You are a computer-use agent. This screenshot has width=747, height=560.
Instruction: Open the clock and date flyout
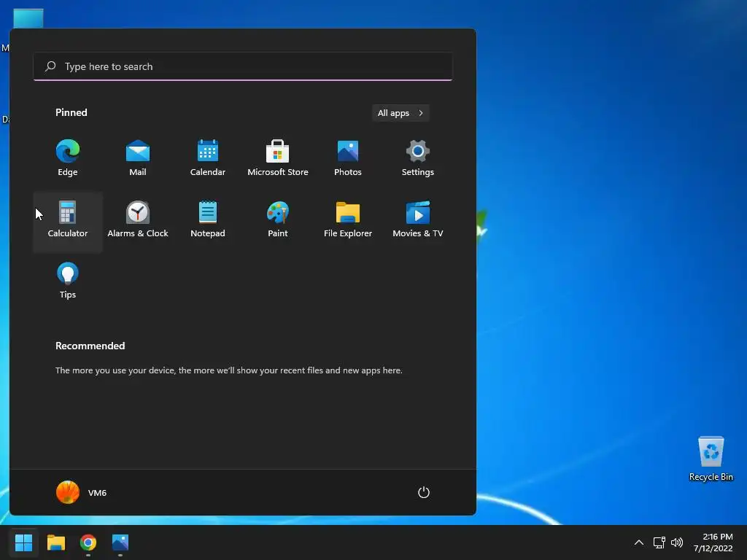click(x=713, y=542)
